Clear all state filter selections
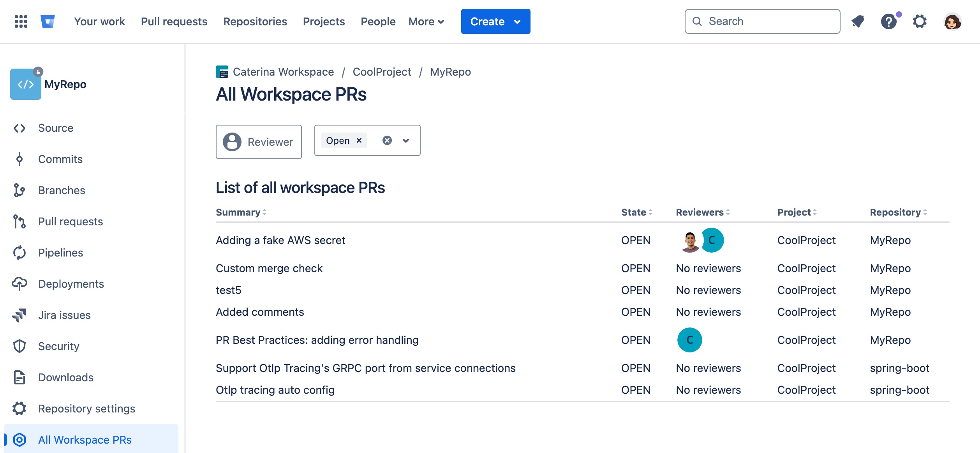Image resolution: width=980 pixels, height=453 pixels. tap(387, 140)
